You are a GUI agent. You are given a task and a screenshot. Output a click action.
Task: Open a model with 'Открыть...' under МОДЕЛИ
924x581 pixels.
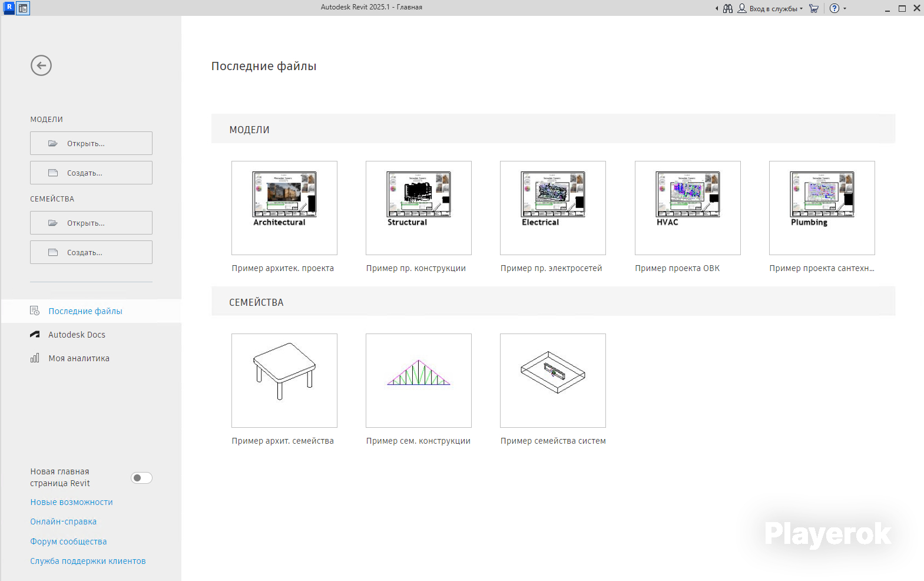click(x=91, y=143)
